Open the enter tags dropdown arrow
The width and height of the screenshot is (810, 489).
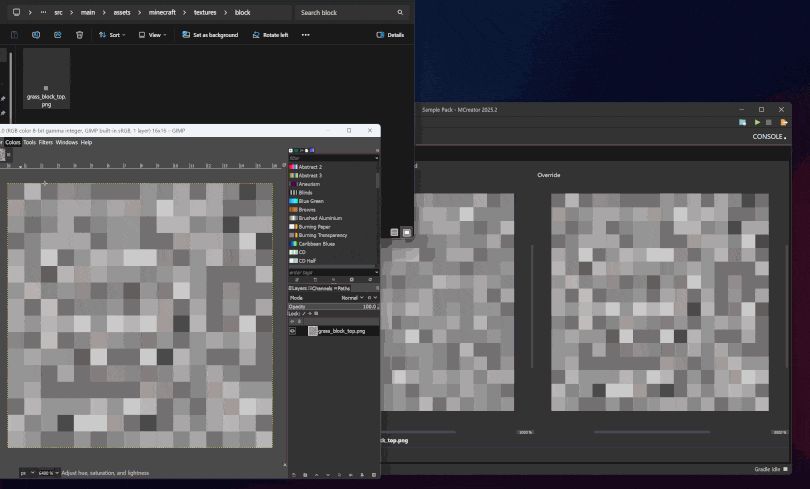(376, 272)
